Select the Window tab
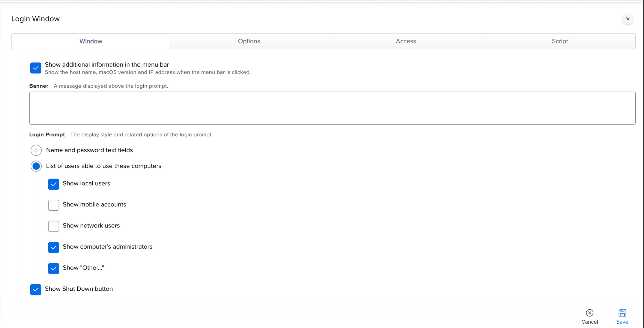Image resolution: width=644 pixels, height=328 pixels. pos(91,41)
